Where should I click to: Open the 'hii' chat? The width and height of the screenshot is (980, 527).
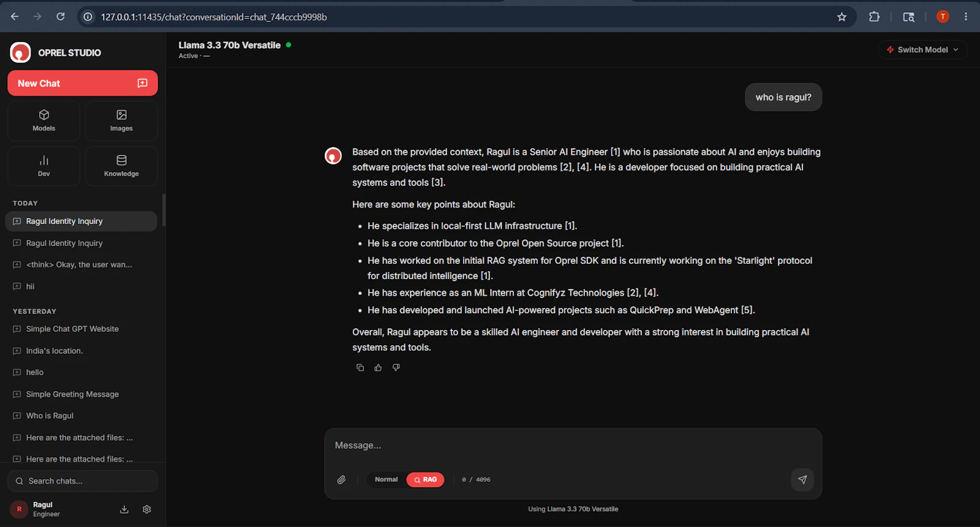click(x=81, y=286)
